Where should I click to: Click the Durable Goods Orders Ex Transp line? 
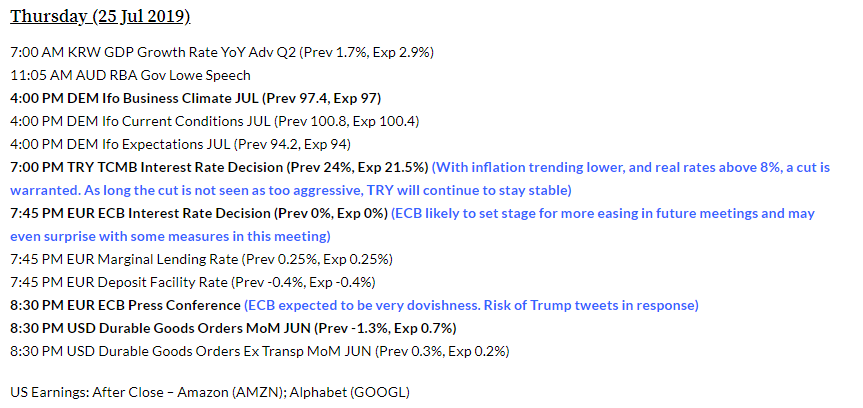pyautogui.click(x=260, y=351)
